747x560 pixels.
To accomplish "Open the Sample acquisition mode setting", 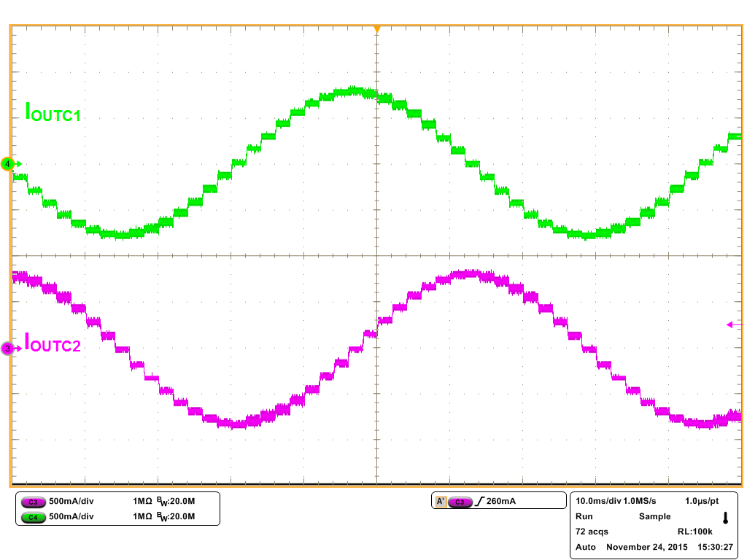I will pyautogui.click(x=654, y=516).
